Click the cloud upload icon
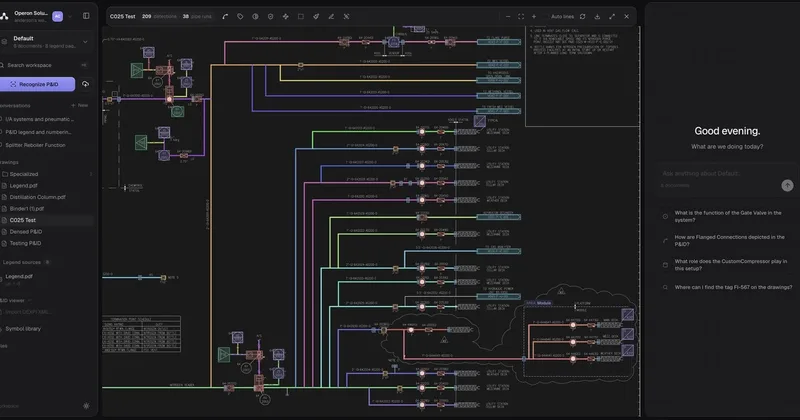Screen dimensions: 800x420 pos(85,84)
